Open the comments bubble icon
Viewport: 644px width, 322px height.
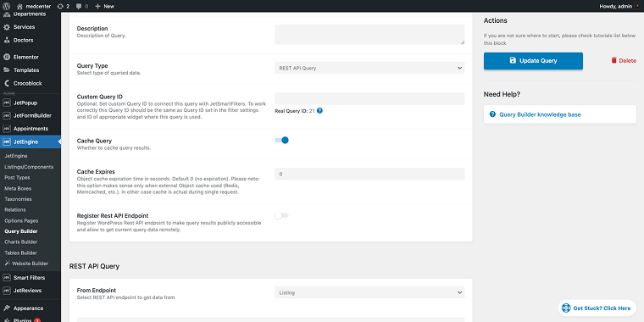pos(79,6)
